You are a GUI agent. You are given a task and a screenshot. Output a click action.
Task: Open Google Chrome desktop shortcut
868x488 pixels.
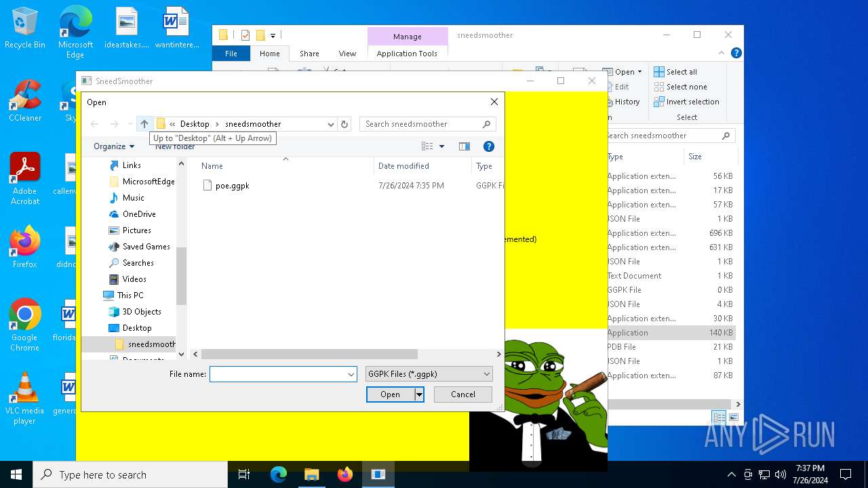[x=25, y=325]
